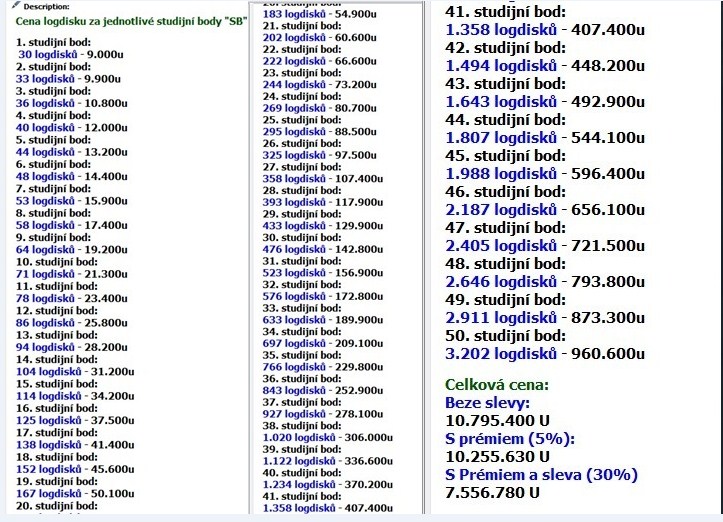The height and width of the screenshot is (522, 723).
Task: Click "843 logdisků - 252.900u"
Action: click(323, 391)
